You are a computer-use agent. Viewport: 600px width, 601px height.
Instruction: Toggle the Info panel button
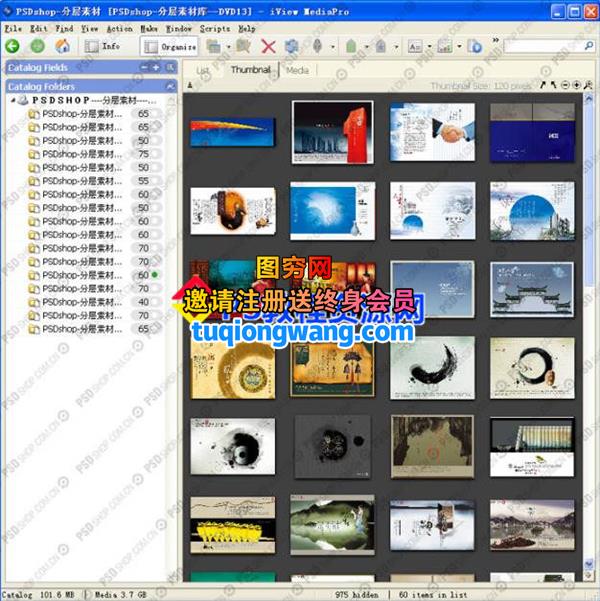click(102, 46)
